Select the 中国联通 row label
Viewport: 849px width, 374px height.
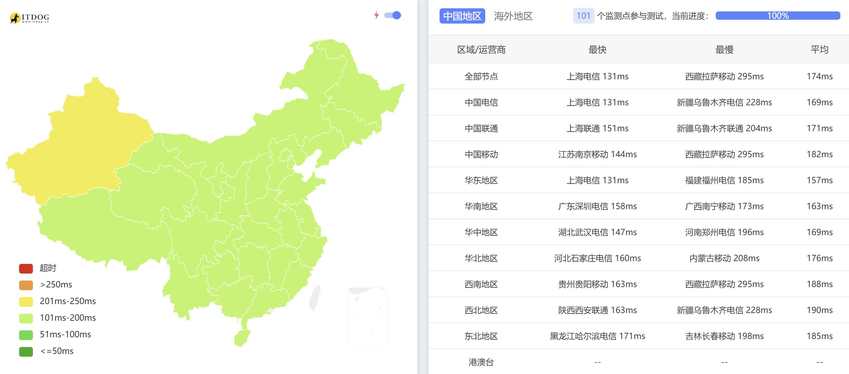point(481,128)
